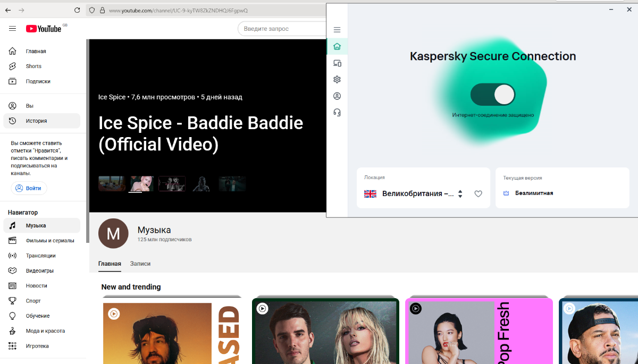Image resolution: width=638 pixels, height=364 pixels.
Task: Open Спорт category
Action: [x=41, y=301]
